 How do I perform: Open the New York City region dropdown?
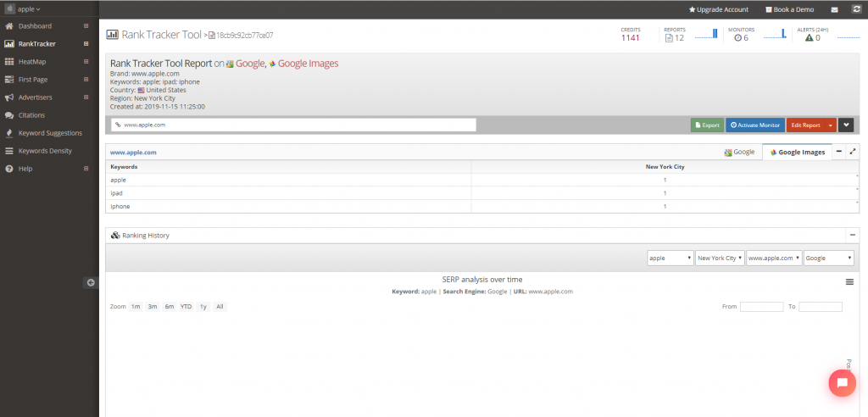(721, 258)
